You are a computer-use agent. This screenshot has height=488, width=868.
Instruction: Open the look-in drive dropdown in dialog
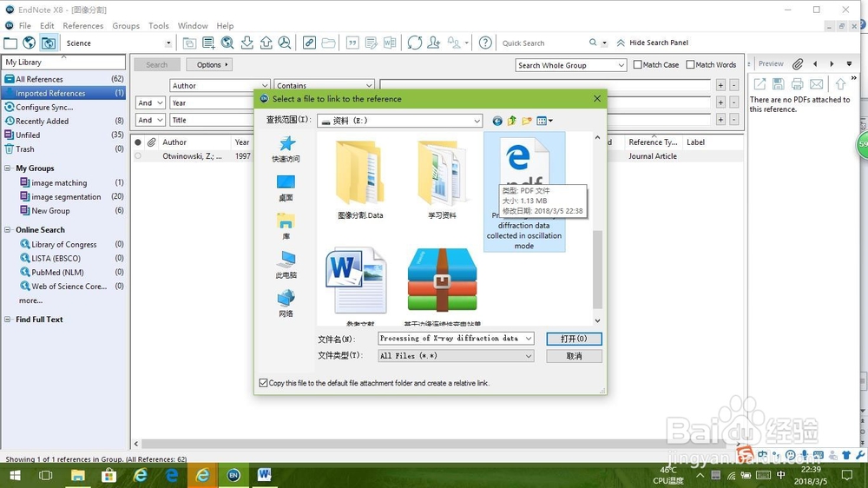click(x=477, y=121)
